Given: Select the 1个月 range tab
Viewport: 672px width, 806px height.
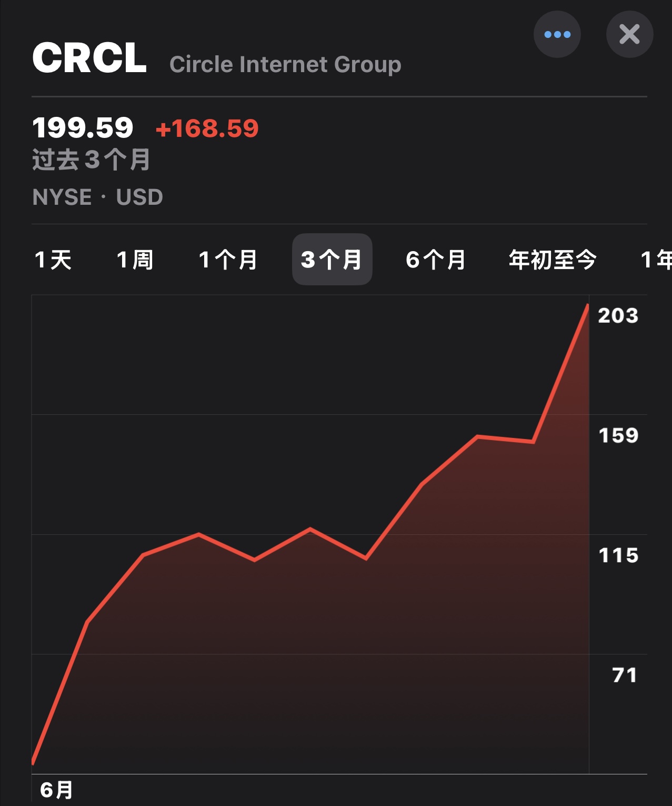Looking at the screenshot, I should pos(228,260).
